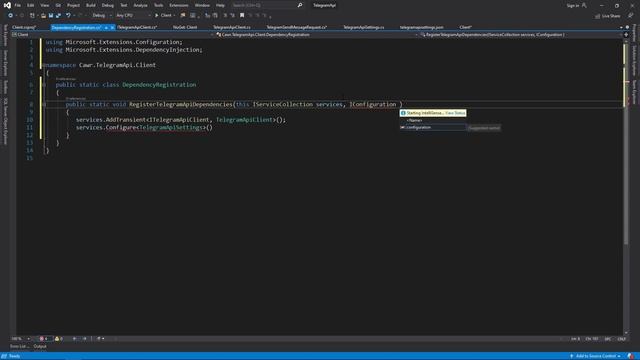Click the Visual Studio logo icon
Viewport: 640px width, 360px height.
click(7, 5)
